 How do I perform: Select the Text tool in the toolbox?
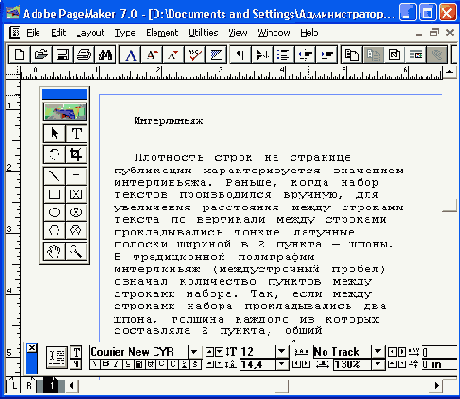[76, 134]
